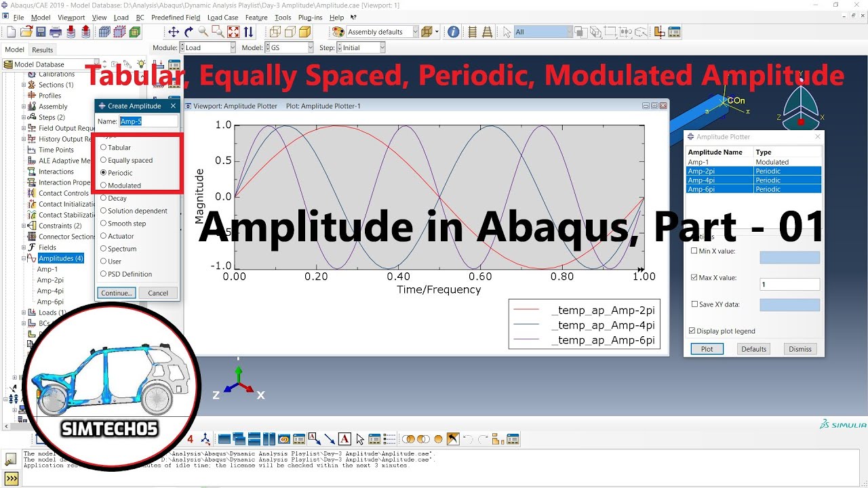Select Amp-4pi in Amplitude Plotter list

coord(754,180)
